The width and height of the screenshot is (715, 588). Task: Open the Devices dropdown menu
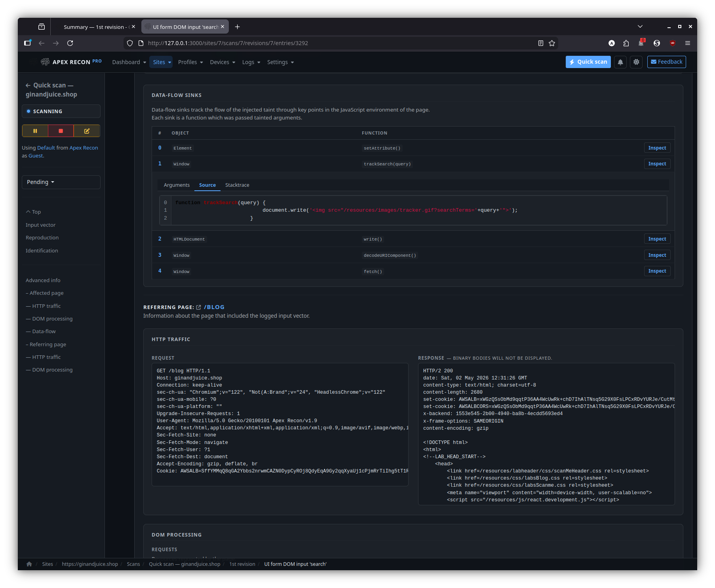(x=222, y=62)
